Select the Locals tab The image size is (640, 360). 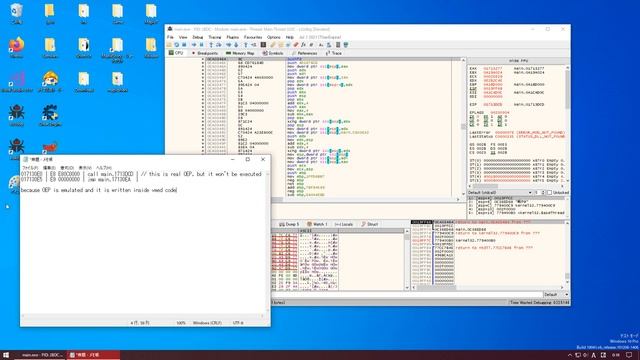click(x=344, y=224)
